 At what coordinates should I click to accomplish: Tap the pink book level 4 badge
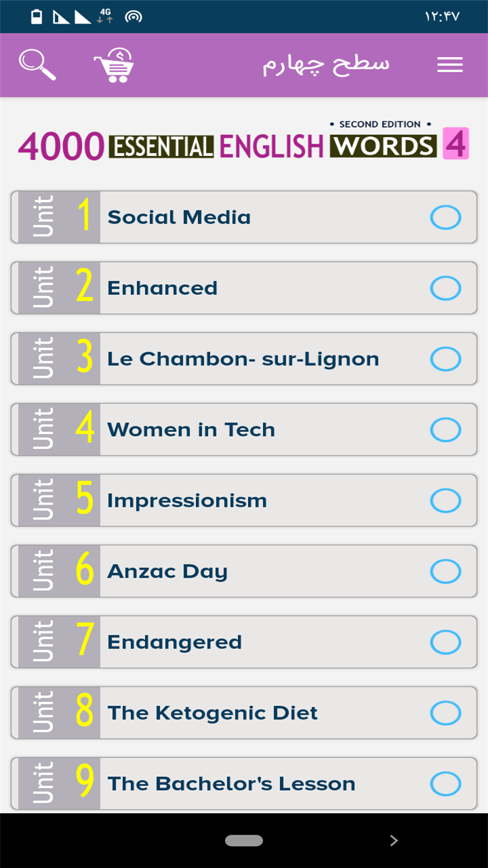coord(455,144)
